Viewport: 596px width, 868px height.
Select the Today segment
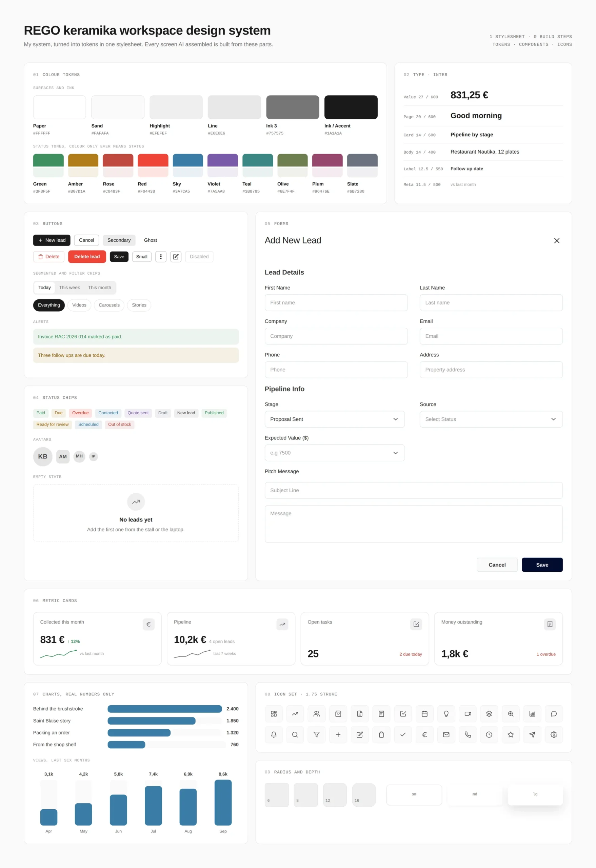click(x=44, y=288)
